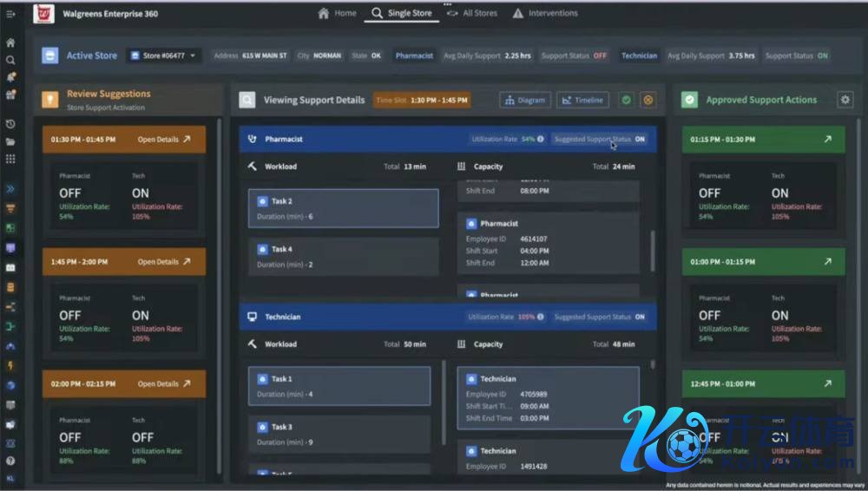Screen dimensions: 868x491
Task: Click the search icon in left sidebar
Action: [x=10, y=60]
